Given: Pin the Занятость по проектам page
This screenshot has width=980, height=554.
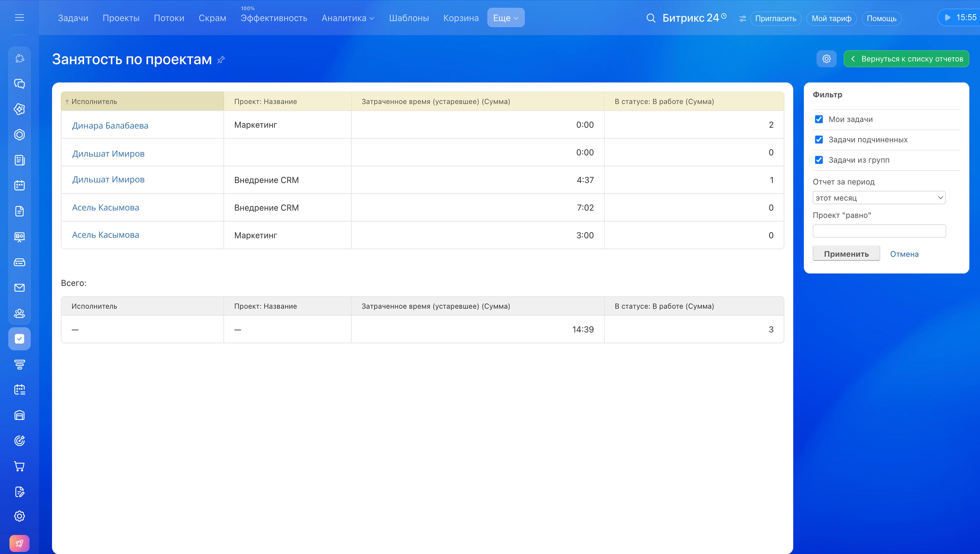Looking at the screenshot, I should [x=221, y=60].
